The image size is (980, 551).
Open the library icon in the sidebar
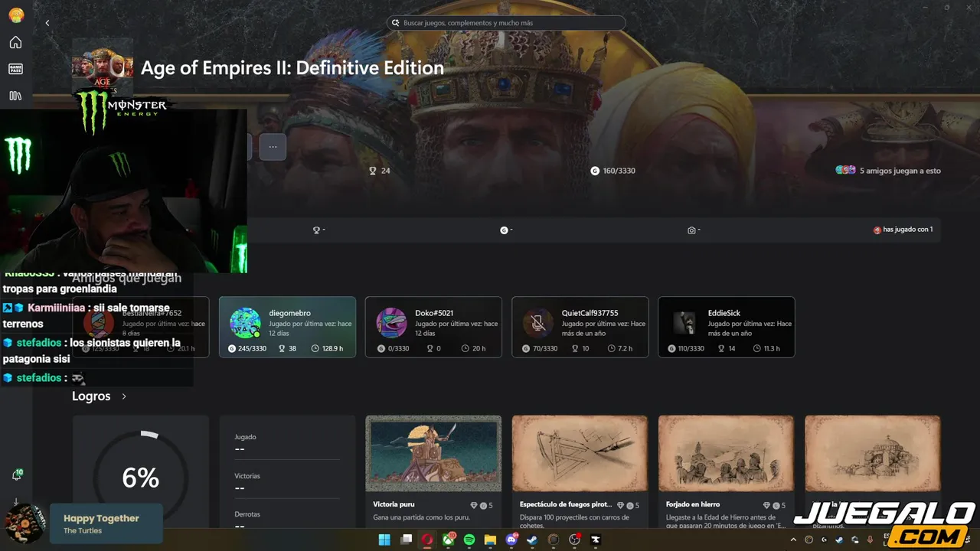tap(15, 96)
